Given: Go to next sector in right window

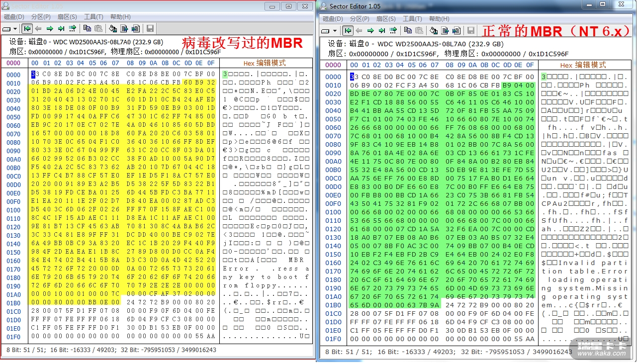Looking at the screenshot, I should [x=370, y=31].
